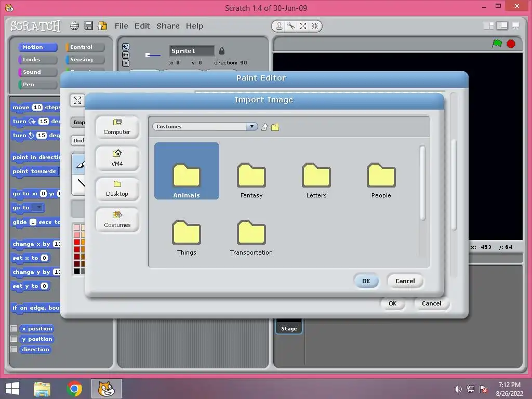Open the Transportation costume folder
Image resolution: width=532 pixels, height=399 pixels.
click(251, 237)
